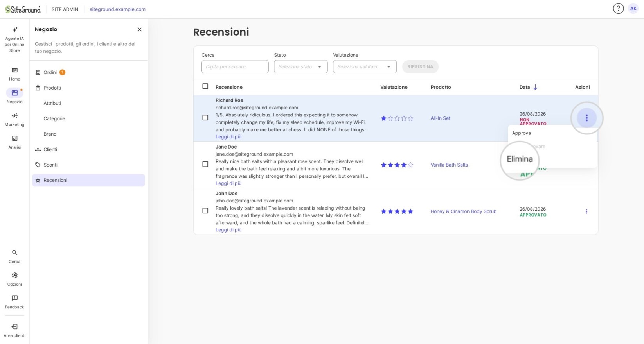Select all reviews header checkbox
644x344 pixels.
(x=205, y=86)
